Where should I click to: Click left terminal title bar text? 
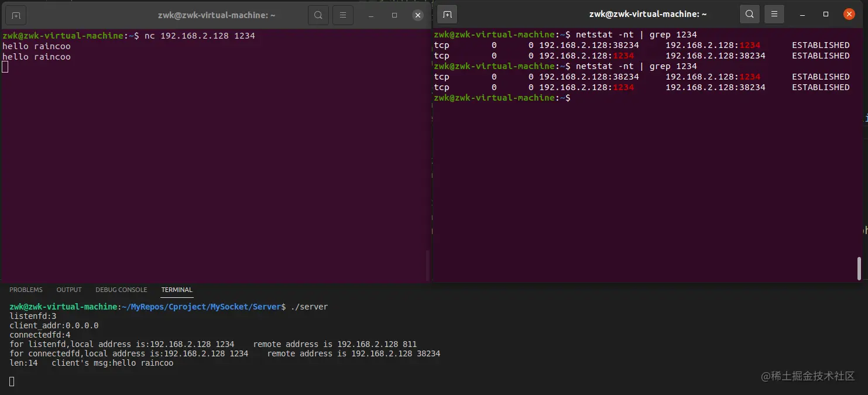(217, 15)
